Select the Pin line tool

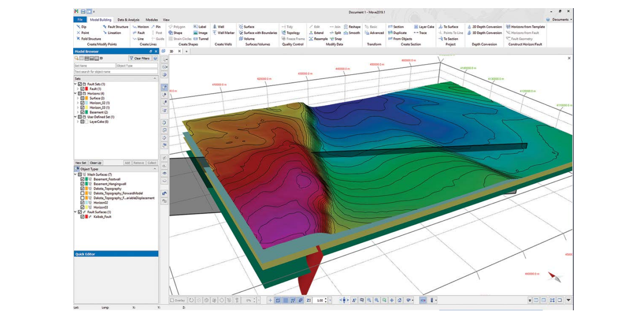tap(156, 27)
